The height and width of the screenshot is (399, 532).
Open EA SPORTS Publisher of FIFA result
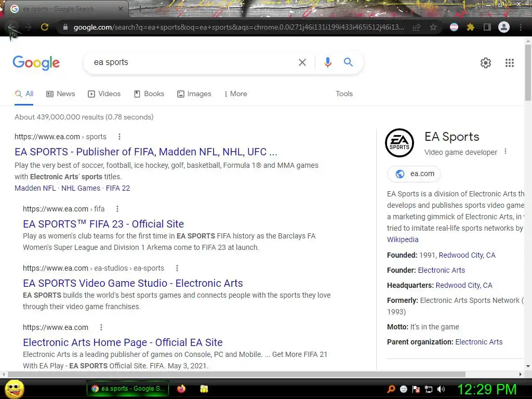pos(146,152)
